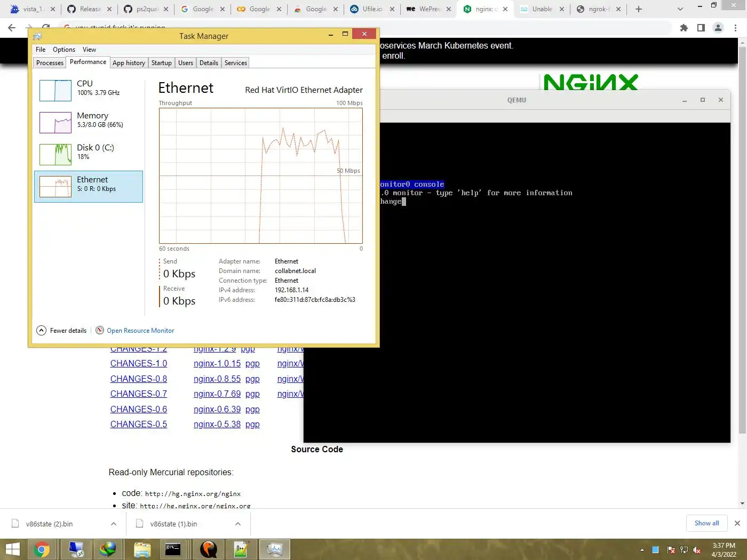
Task: Expand options for v86state (2).bin download
Action: click(x=114, y=524)
